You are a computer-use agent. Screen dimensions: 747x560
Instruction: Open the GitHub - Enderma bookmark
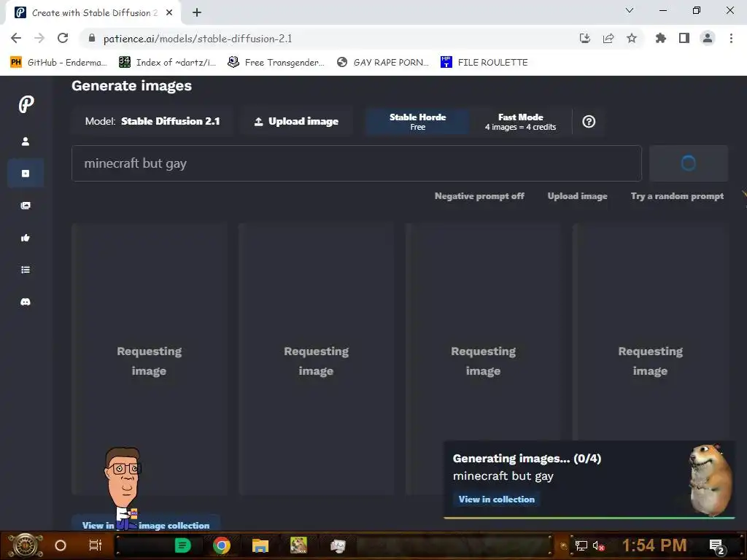pyautogui.click(x=58, y=63)
